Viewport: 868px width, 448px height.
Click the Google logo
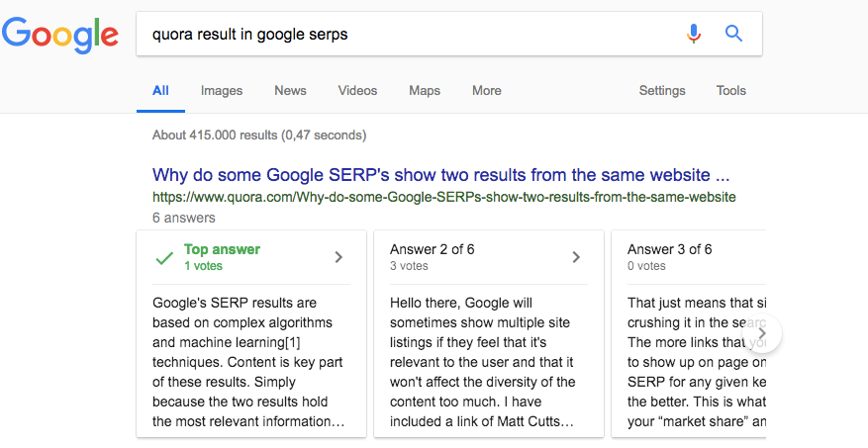click(x=60, y=35)
